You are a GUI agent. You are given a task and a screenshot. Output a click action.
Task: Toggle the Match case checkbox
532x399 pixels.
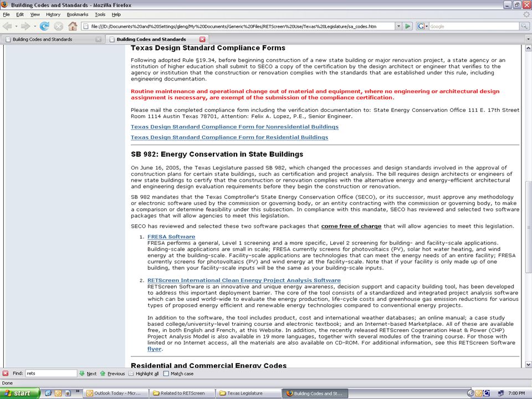[166, 374]
